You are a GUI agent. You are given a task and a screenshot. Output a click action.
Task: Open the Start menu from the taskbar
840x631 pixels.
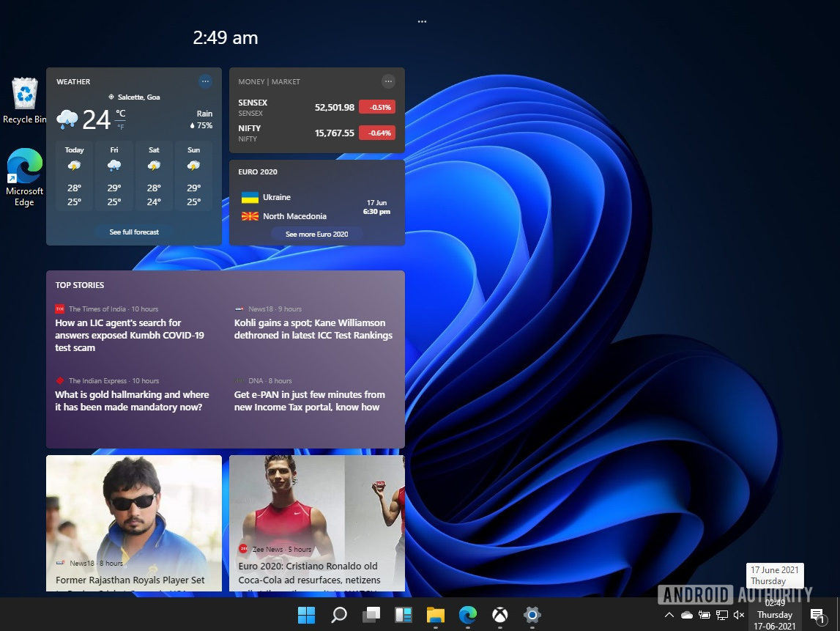pyautogui.click(x=306, y=615)
